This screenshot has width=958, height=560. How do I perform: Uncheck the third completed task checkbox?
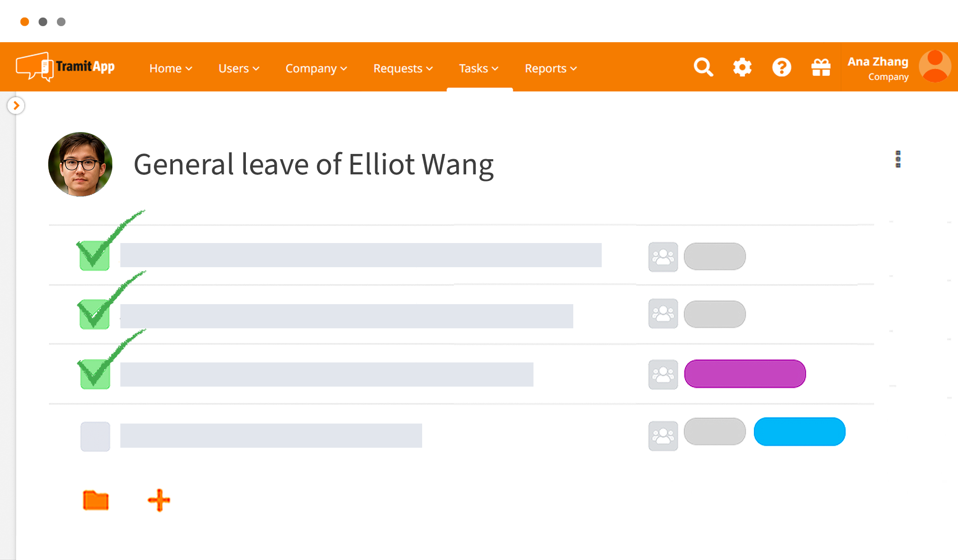tap(95, 374)
